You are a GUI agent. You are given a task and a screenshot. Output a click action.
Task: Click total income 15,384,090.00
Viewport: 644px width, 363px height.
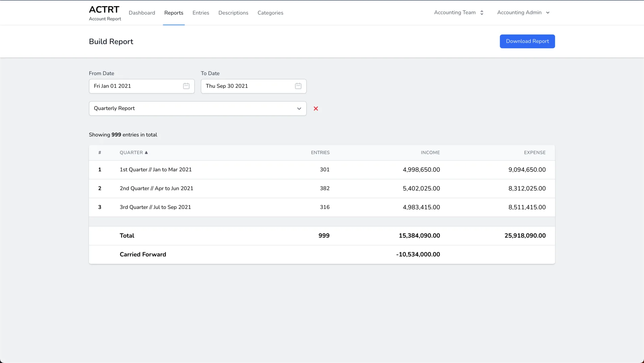(x=419, y=236)
